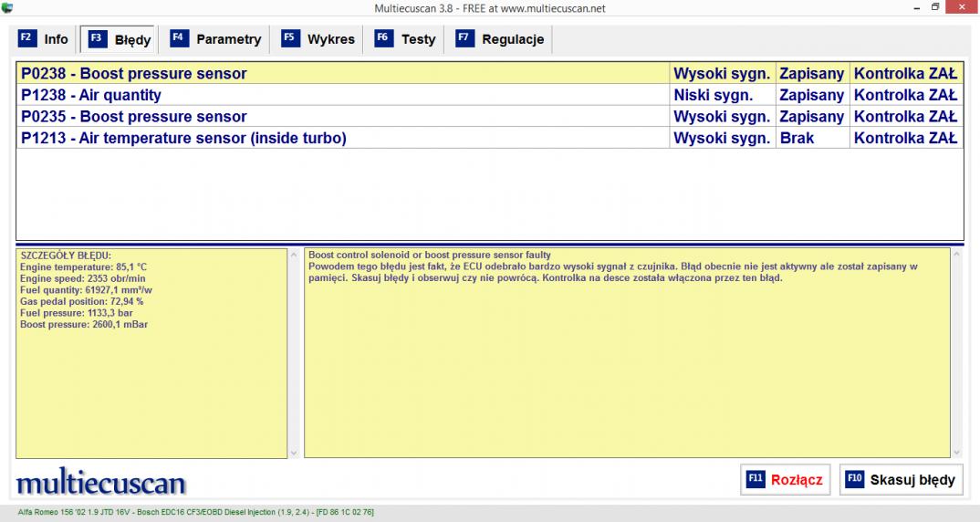Minimize the Multiecuscan window
The width and height of the screenshot is (980, 522).
[x=917, y=7]
